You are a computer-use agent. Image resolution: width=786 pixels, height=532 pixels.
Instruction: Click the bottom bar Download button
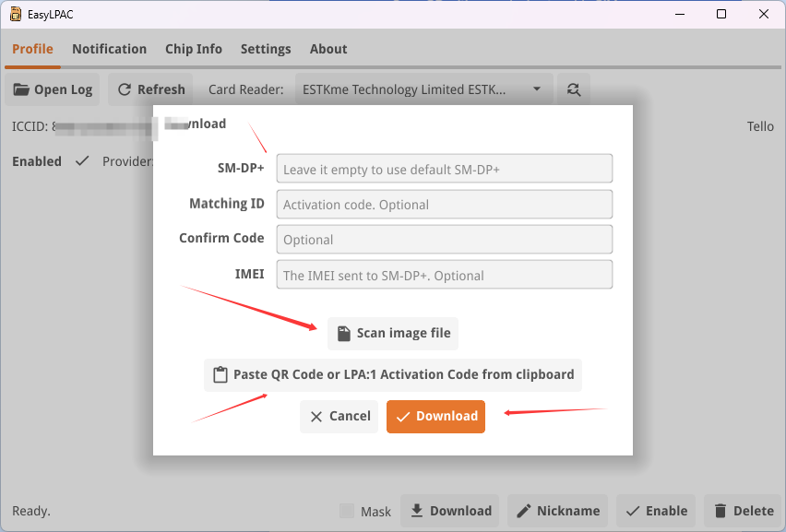pos(450,511)
